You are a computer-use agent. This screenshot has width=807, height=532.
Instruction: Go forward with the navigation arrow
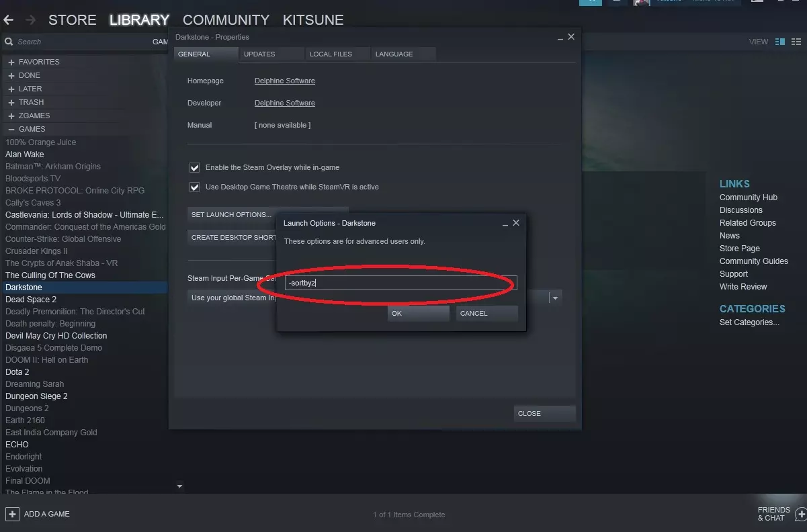pos(32,20)
